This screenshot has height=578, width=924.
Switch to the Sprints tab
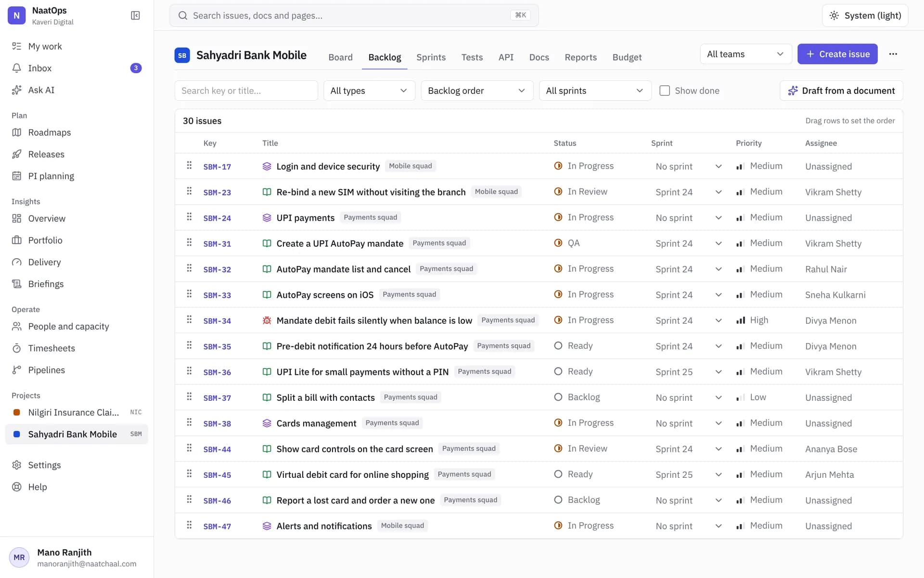[x=431, y=57]
